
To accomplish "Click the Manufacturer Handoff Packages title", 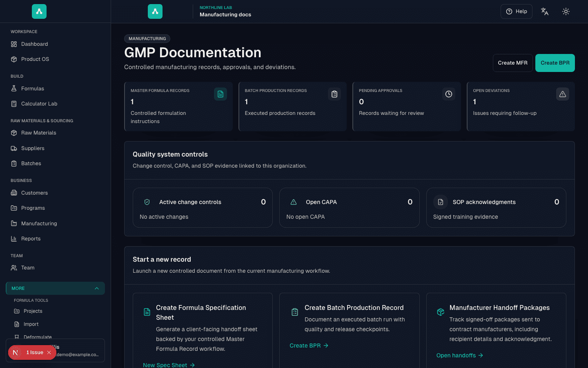I will (x=499, y=307).
